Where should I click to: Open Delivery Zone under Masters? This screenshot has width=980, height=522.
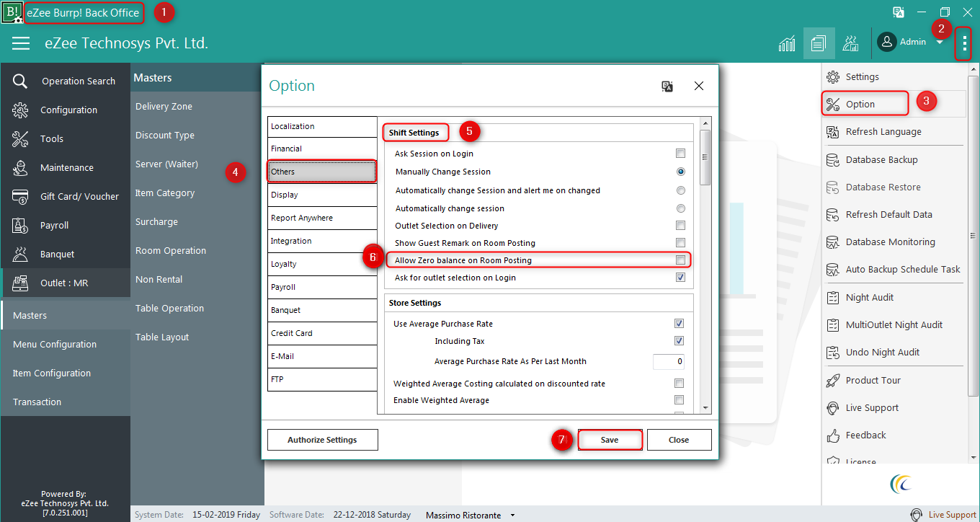tap(164, 106)
